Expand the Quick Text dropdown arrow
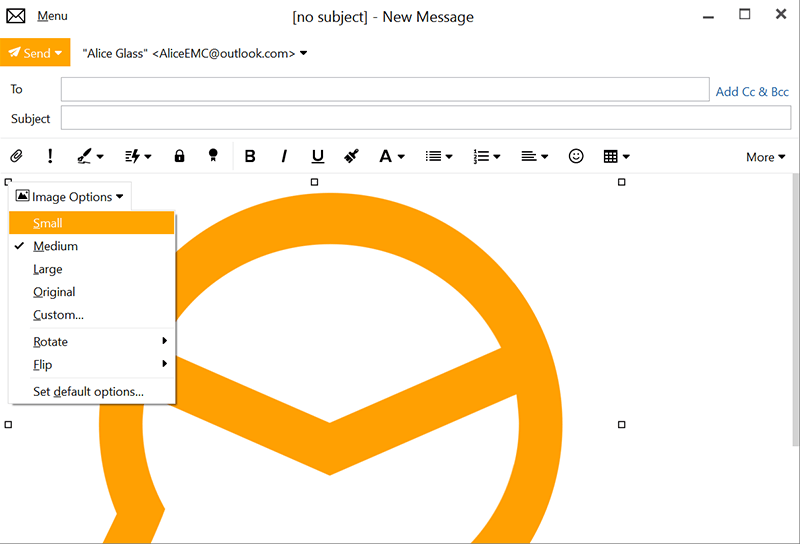This screenshot has width=800, height=544. click(148, 157)
